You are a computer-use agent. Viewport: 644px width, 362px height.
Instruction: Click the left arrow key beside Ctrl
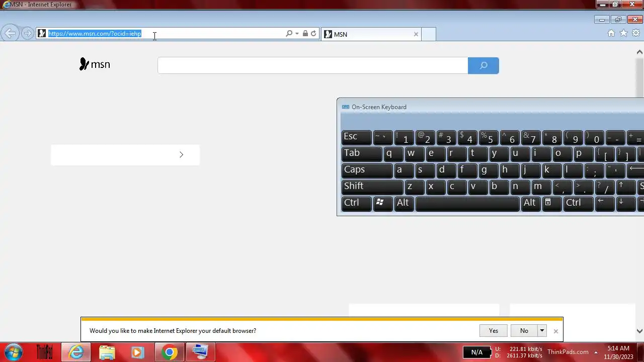click(604, 203)
